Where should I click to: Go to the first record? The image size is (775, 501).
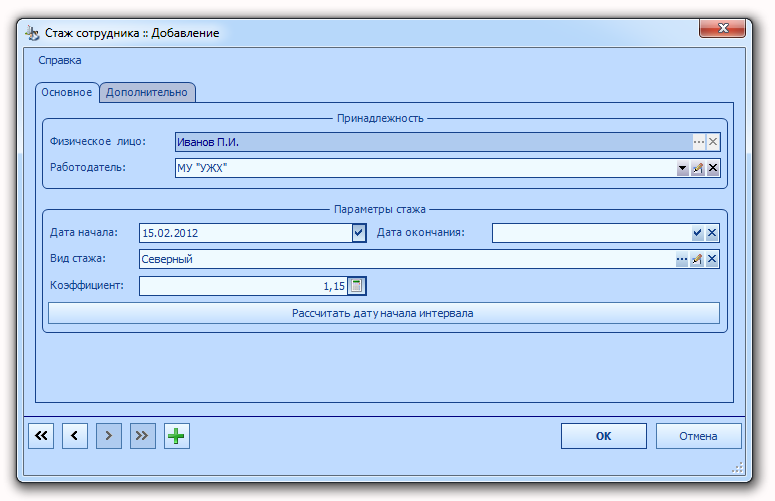click(x=41, y=436)
